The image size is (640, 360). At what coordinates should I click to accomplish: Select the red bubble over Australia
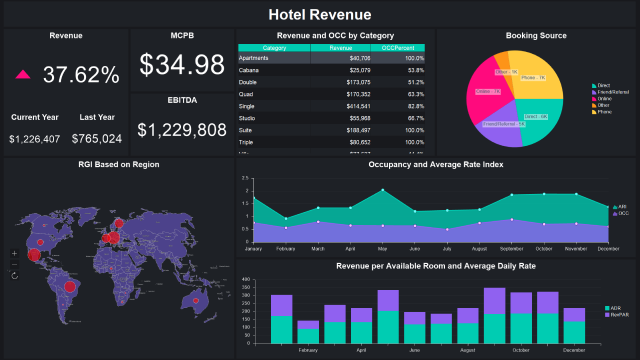point(196,301)
